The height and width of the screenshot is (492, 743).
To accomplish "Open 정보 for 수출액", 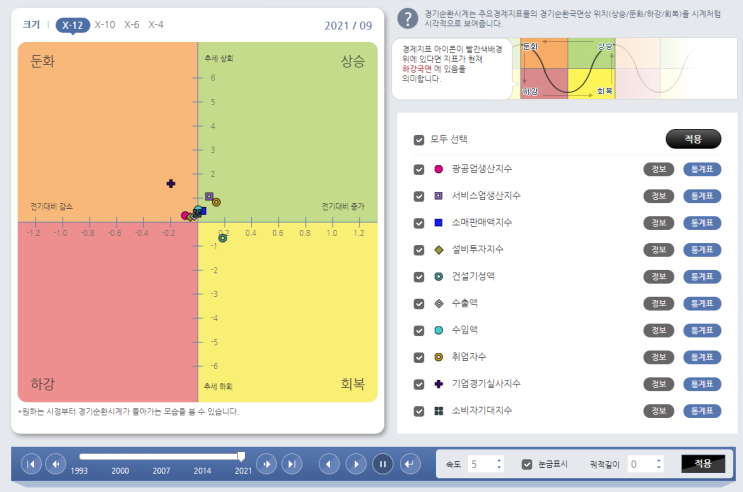I will tap(659, 303).
